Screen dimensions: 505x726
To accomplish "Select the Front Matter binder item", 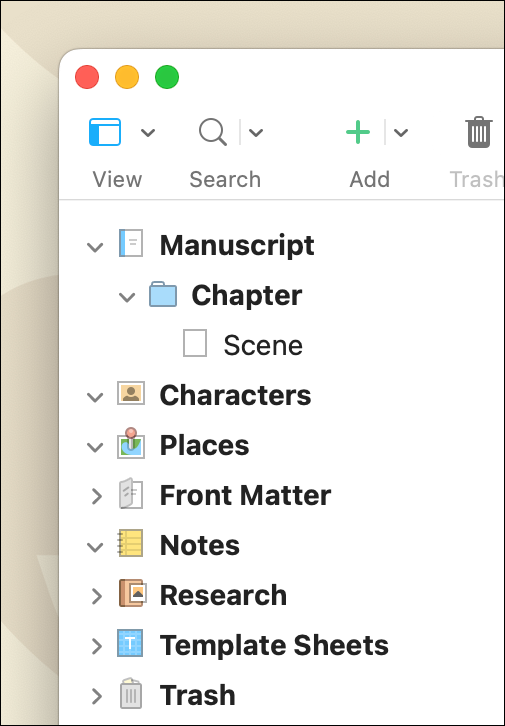I will coord(245,495).
